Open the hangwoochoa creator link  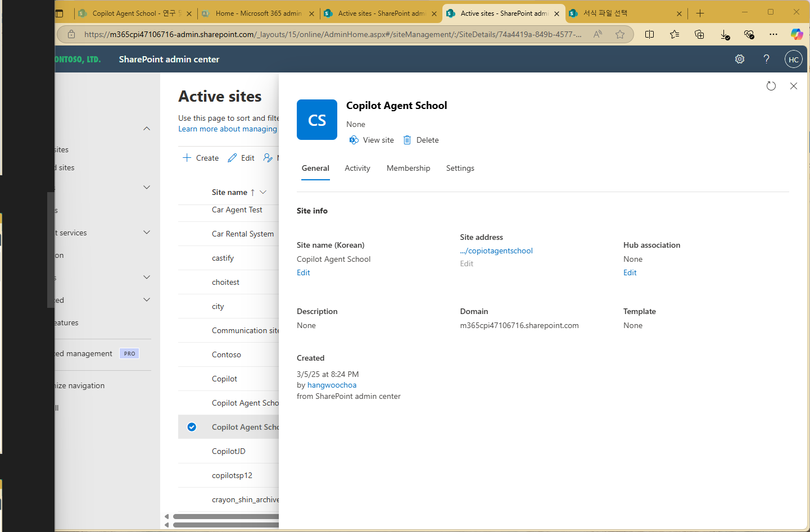pos(332,385)
